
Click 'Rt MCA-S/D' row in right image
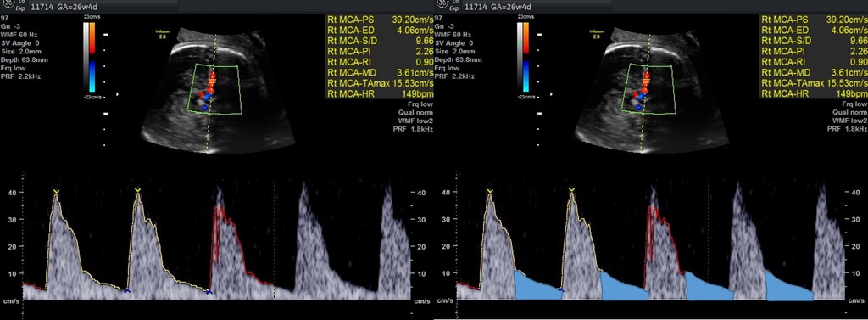point(815,41)
